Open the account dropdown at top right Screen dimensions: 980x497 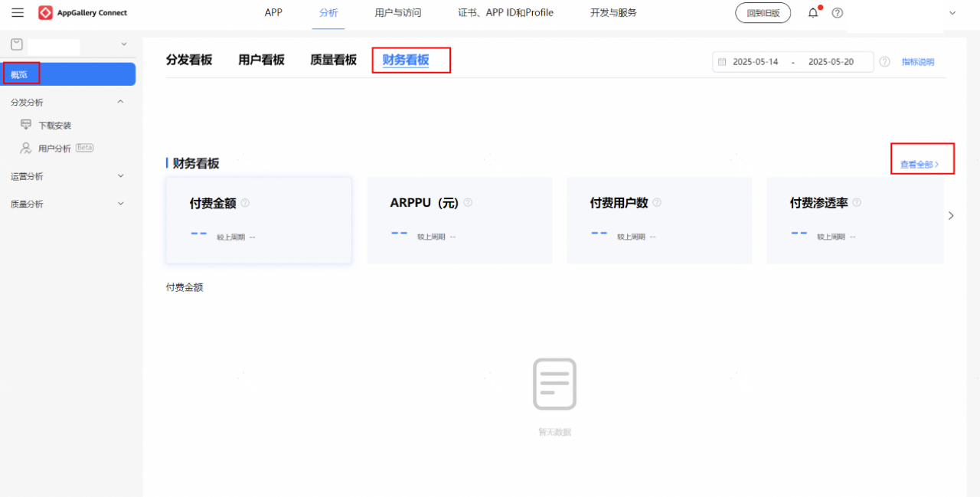(x=952, y=13)
